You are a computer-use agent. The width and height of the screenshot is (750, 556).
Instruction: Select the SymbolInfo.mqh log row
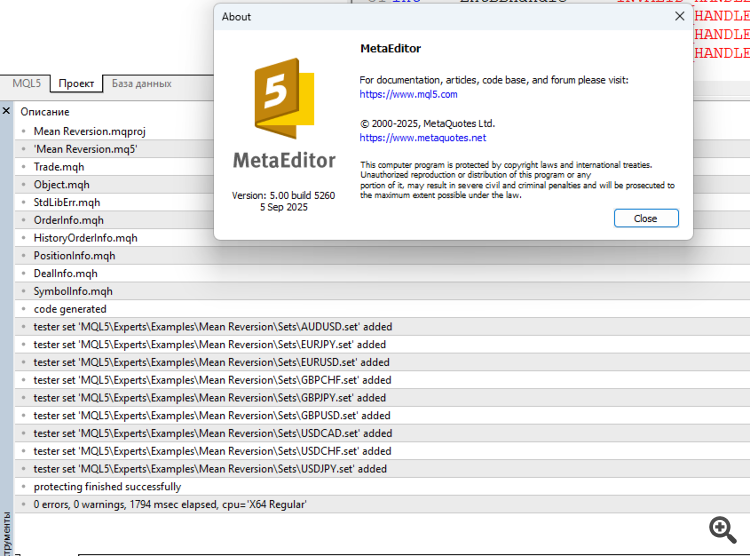click(382, 291)
